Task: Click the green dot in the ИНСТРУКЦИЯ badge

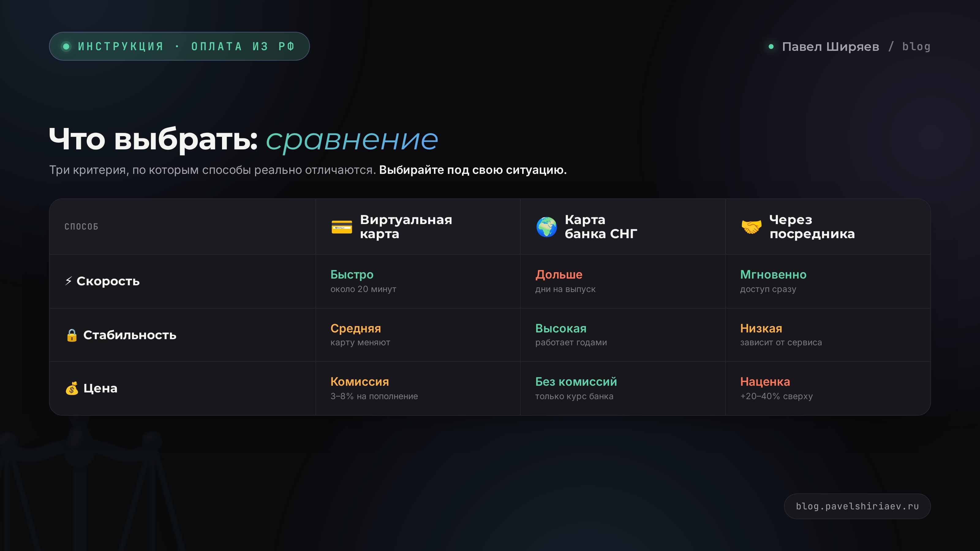Action: click(x=66, y=47)
